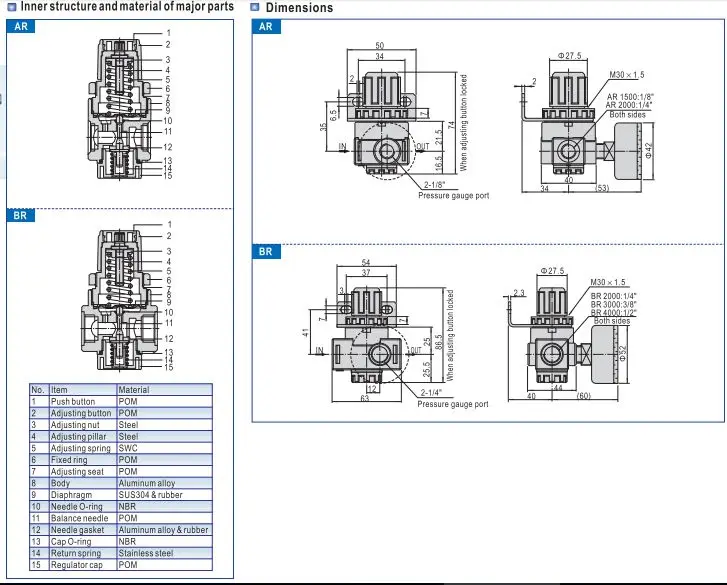Viewport: 727px width, 585px height.
Task: Select the 'Dimensions' heading text
Action: coord(299,7)
